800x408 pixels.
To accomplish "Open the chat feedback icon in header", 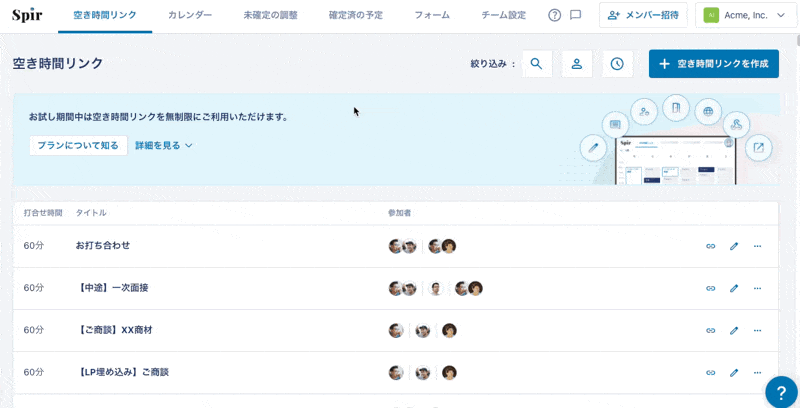I will click(575, 15).
